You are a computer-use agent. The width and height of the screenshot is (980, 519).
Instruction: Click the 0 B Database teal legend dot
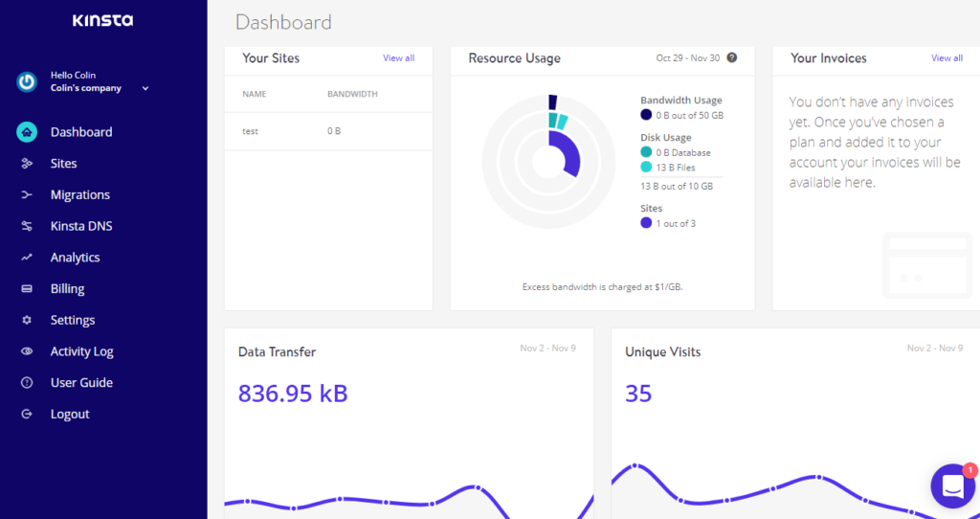(646, 152)
